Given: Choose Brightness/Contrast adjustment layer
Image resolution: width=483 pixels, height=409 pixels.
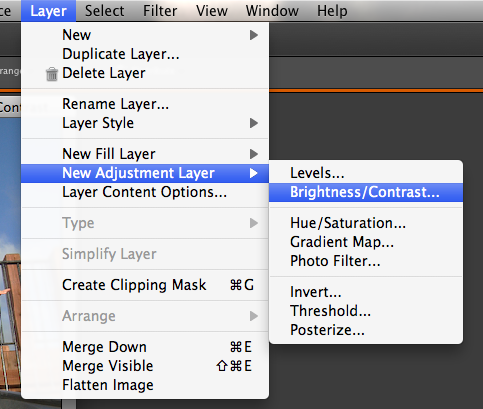Looking at the screenshot, I should pos(366,192).
